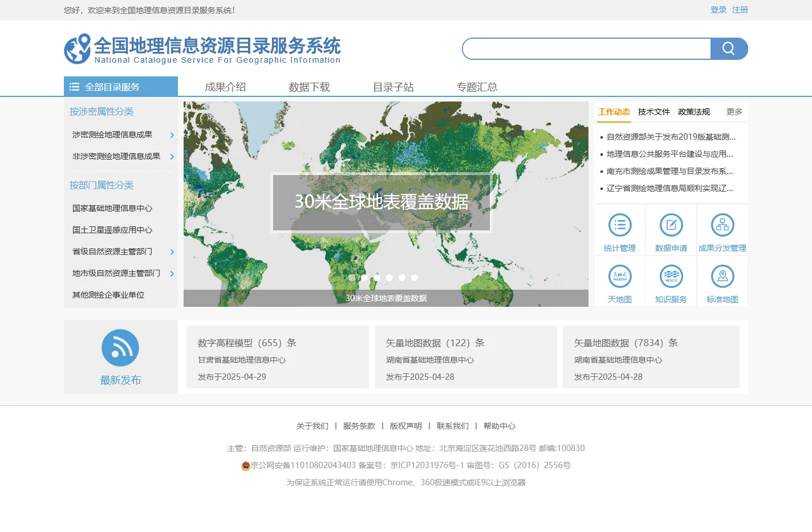This screenshot has height=532, width=812.
Task: Click the 最新发布 RSS feed icon
Action: coord(120,348)
